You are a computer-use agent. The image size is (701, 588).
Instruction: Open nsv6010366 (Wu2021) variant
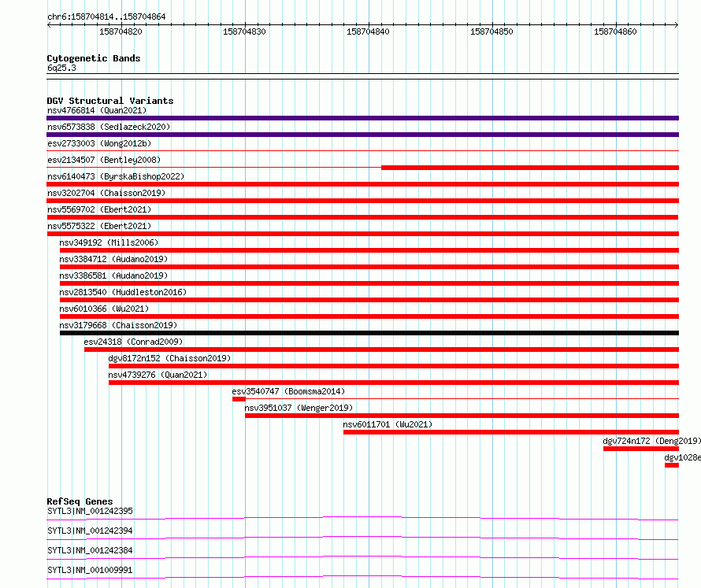(104, 309)
